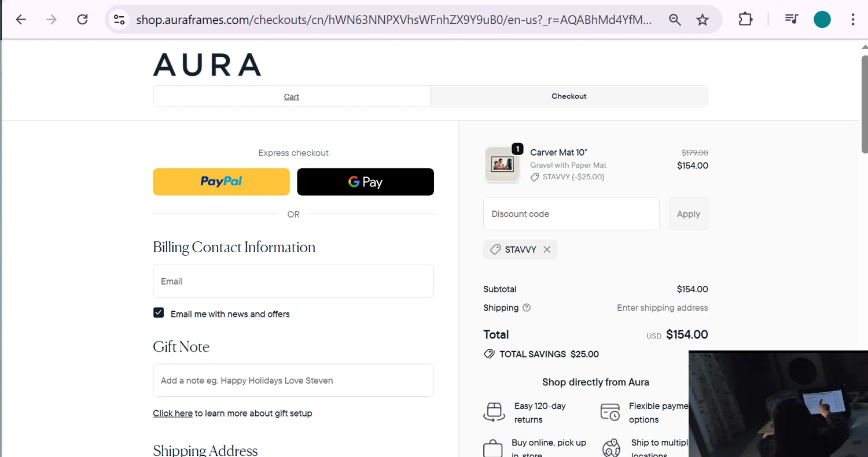Pay with the PayPal button
The image size is (868, 457).
pyautogui.click(x=221, y=182)
